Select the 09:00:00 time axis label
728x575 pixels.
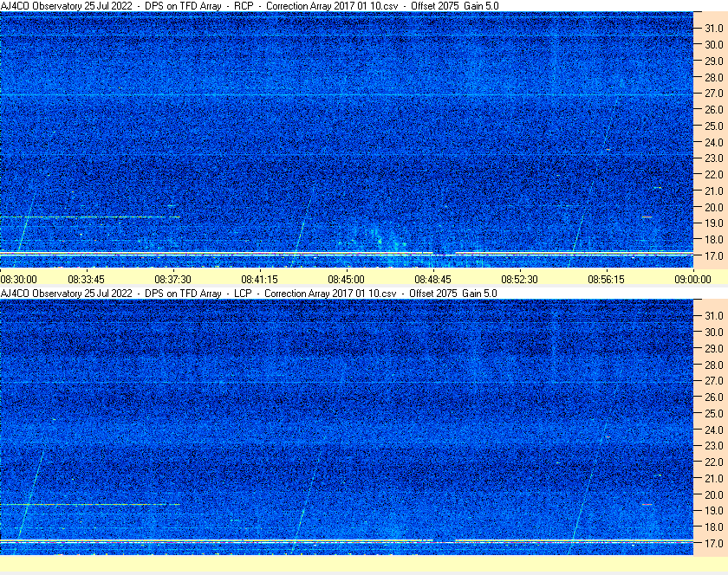(692, 280)
